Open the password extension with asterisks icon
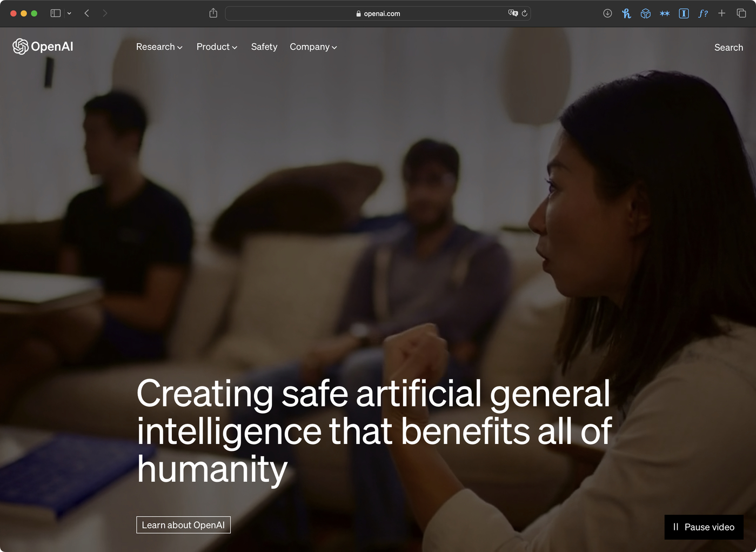The height and width of the screenshot is (552, 756). [665, 13]
